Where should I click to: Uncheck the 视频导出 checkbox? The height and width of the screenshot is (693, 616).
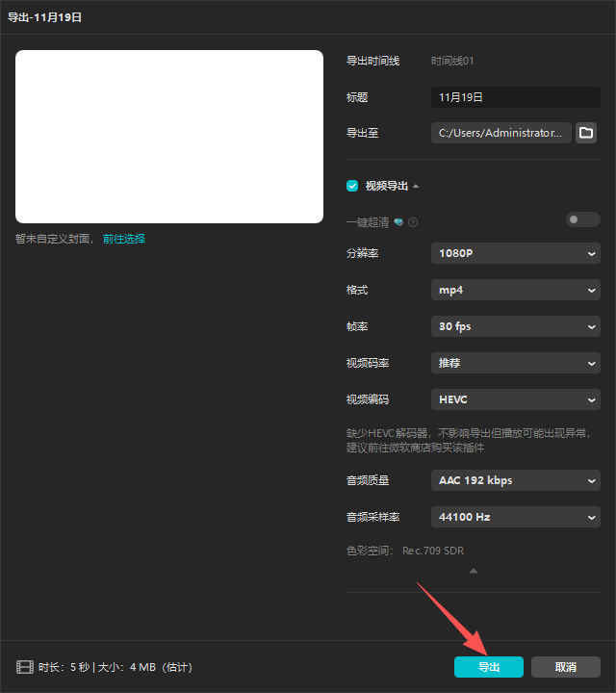[x=352, y=186]
